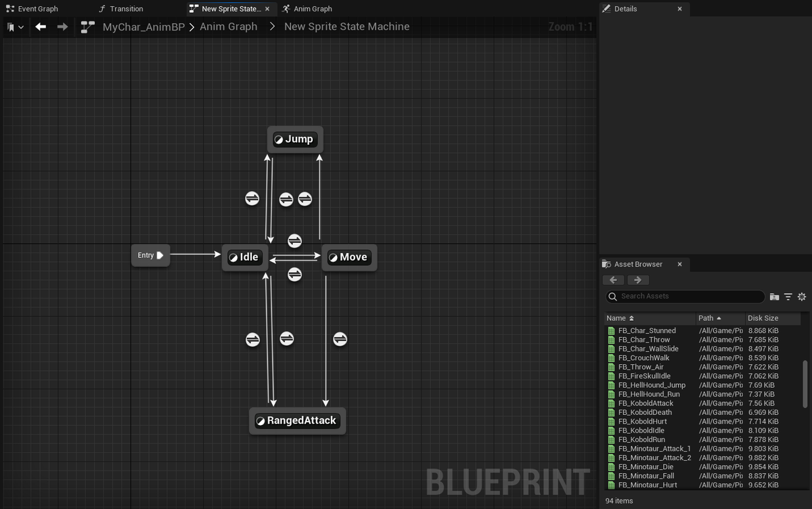Image resolution: width=812 pixels, height=509 pixels.
Task: Sort assets by Disk Size column
Action: (772, 318)
